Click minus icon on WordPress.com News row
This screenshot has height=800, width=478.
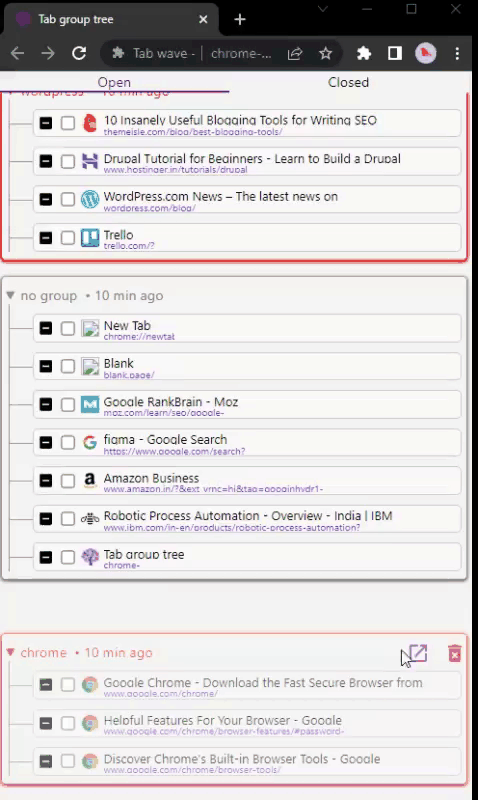pyautogui.click(x=46, y=199)
